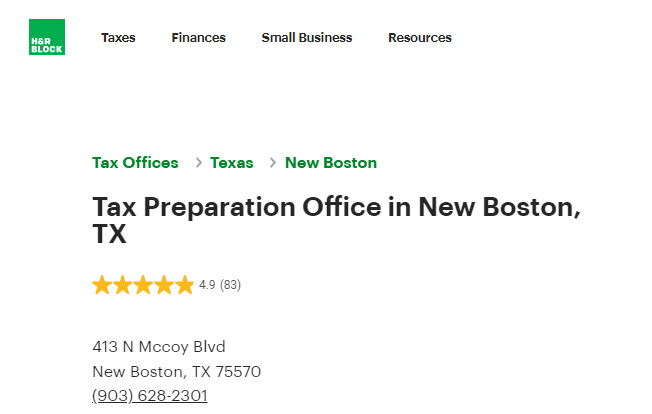
Task: Open the Resources menu
Action: click(x=420, y=38)
